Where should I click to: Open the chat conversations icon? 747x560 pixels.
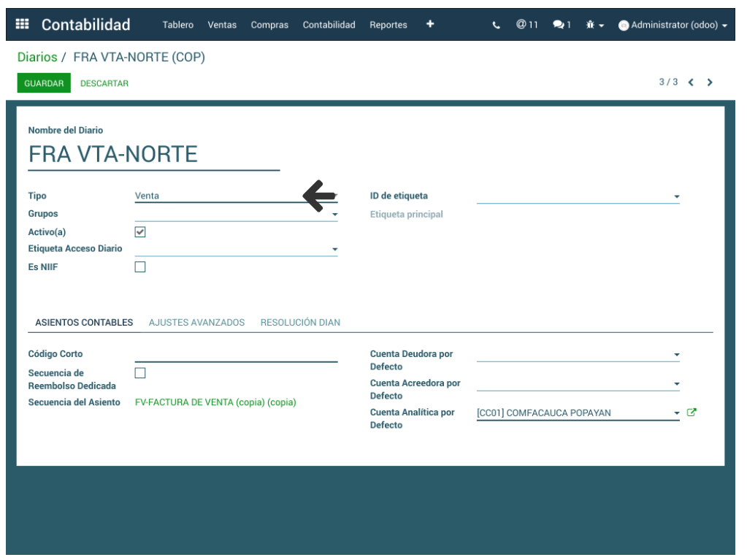tap(562, 25)
